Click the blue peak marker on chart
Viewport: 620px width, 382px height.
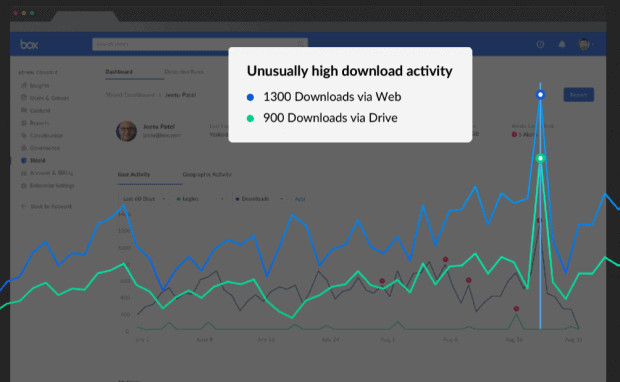coord(541,95)
